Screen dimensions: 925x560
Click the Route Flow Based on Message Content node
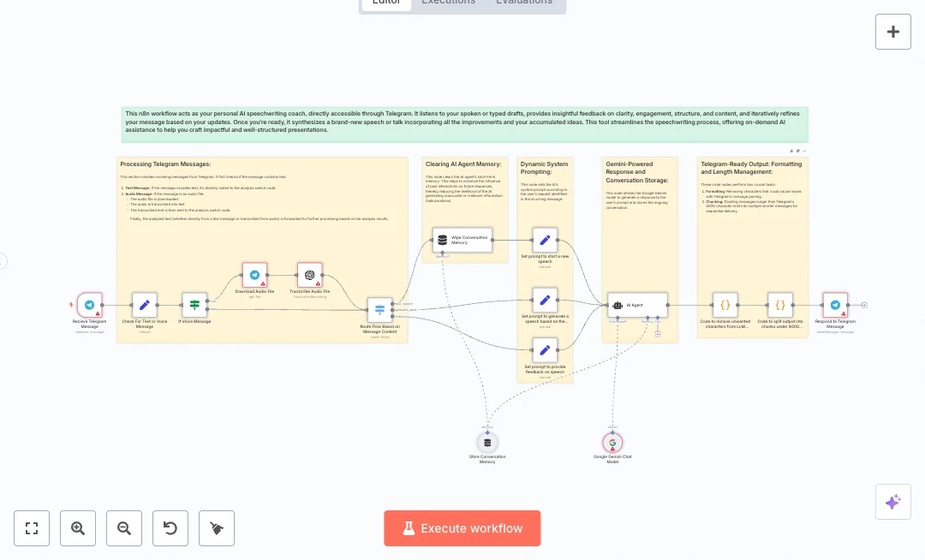379,310
